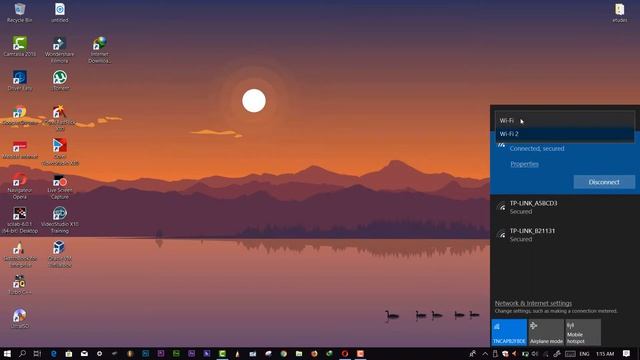Open the uTorrent desktop shortcut

pyautogui.click(x=60, y=80)
